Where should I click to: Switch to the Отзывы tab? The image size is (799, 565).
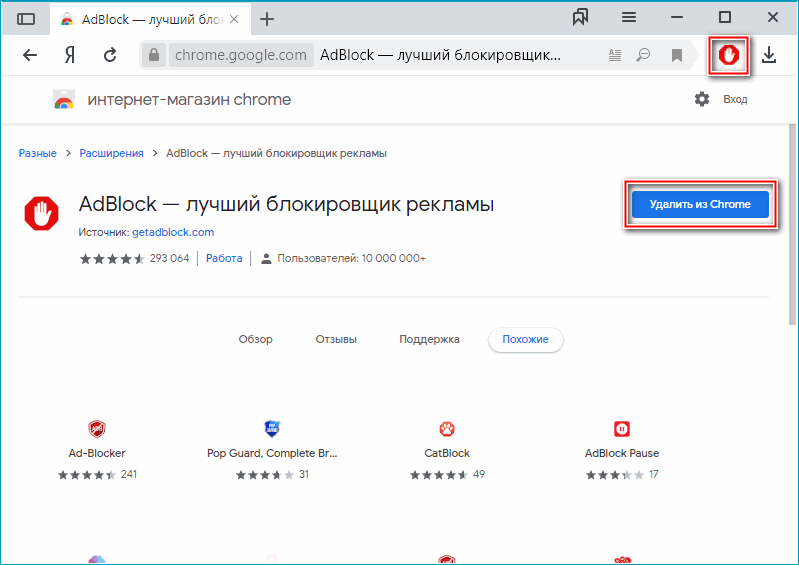(336, 339)
